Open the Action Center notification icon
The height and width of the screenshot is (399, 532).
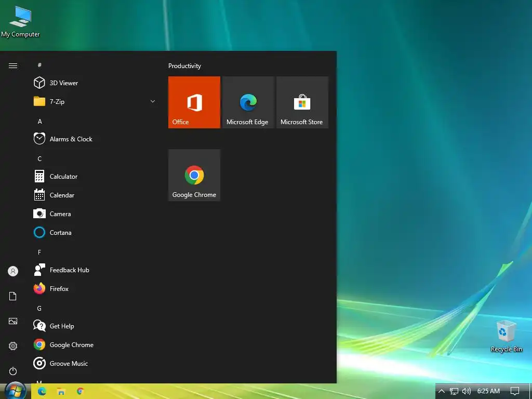click(515, 391)
